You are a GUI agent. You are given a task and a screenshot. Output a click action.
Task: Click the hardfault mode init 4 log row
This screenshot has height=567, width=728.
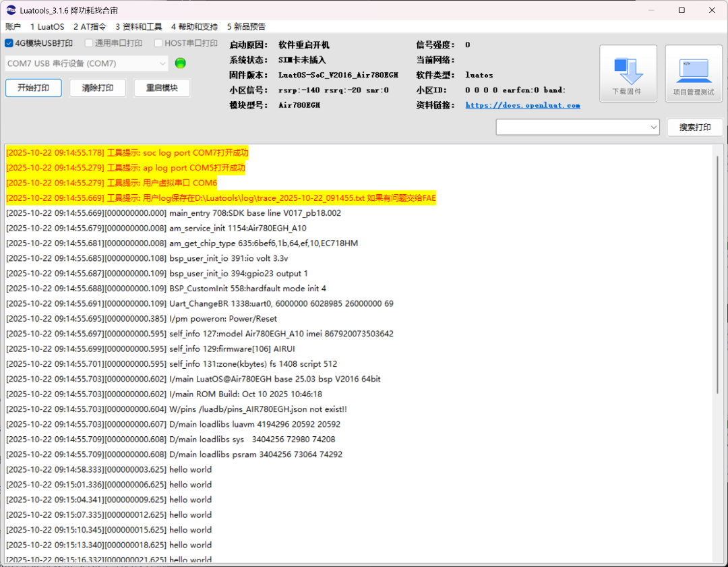[166, 289]
